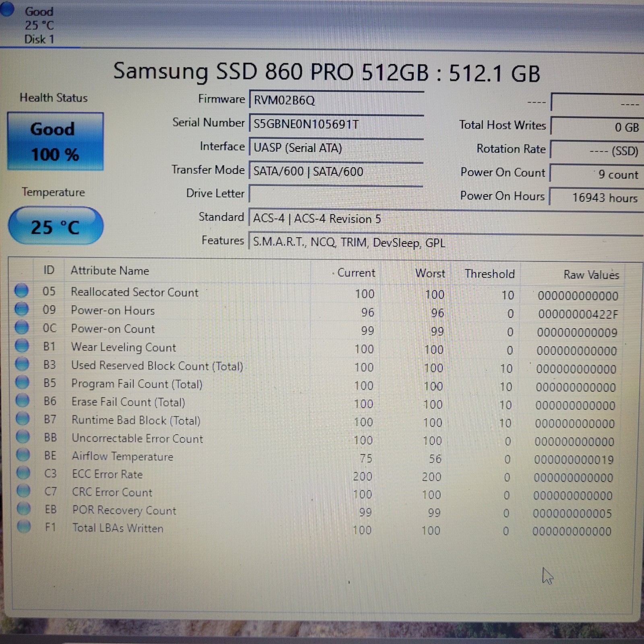Click the Power On Hours value 16943 hours
The width and height of the screenshot is (644, 644).
click(x=596, y=197)
